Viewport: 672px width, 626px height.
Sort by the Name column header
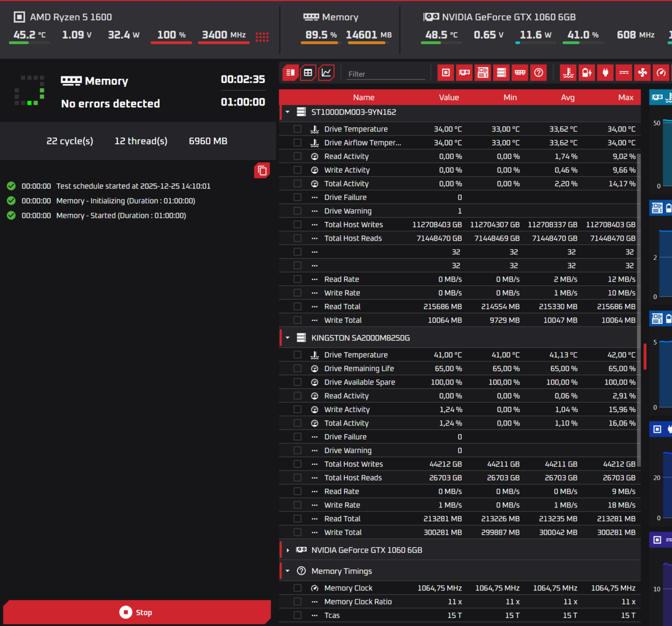coord(363,97)
